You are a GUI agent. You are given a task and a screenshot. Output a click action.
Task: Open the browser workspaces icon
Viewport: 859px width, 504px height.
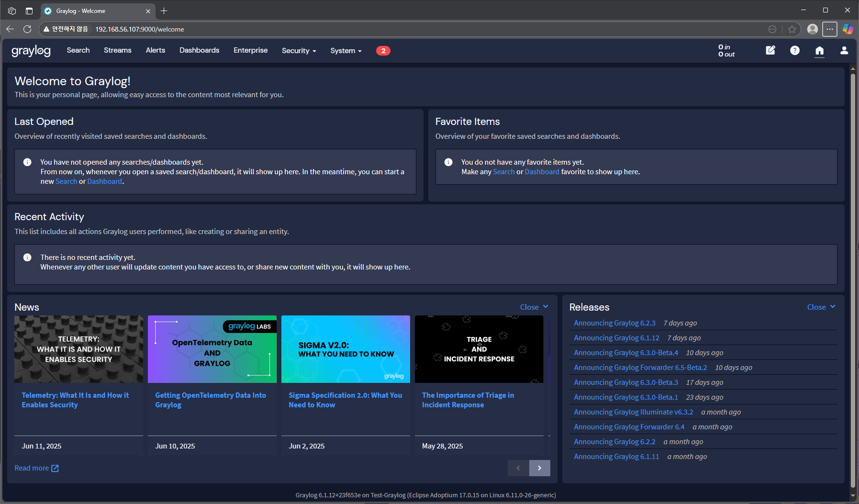(12, 11)
